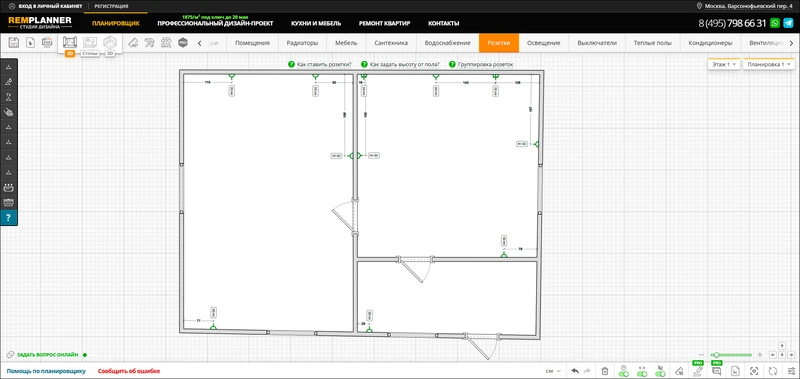
Task: Click ЗАДАТЬ ВОПРОС ОНЛАЙН chat link
Action: tap(46, 355)
